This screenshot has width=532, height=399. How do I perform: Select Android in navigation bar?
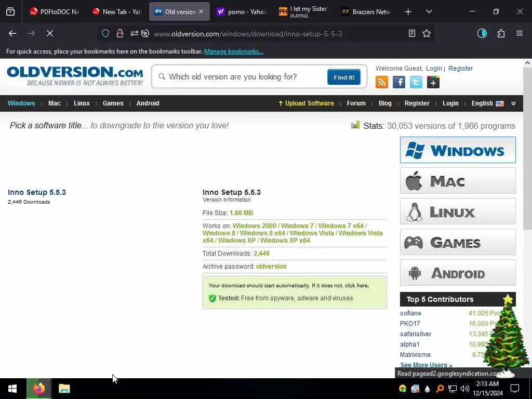tap(148, 103)
